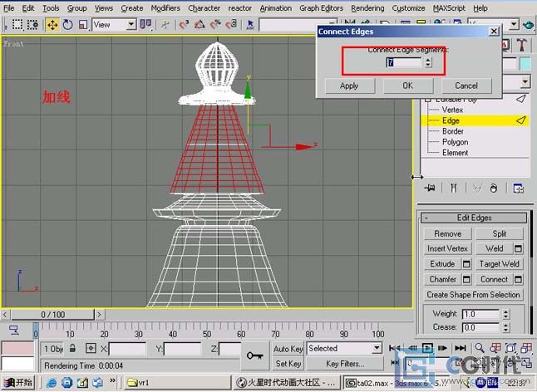Select Border sub-object level
537x392 pixels.
453,131
